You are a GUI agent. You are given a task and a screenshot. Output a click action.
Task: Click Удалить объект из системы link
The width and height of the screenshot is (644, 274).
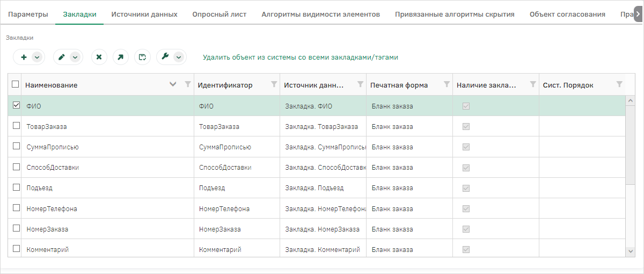(300, 57)
